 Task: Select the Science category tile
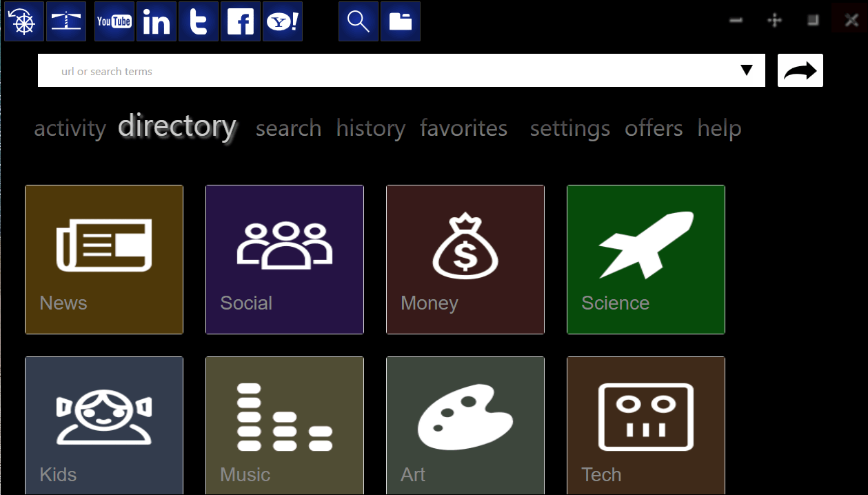pyautogui.click(x=646, y=259)
